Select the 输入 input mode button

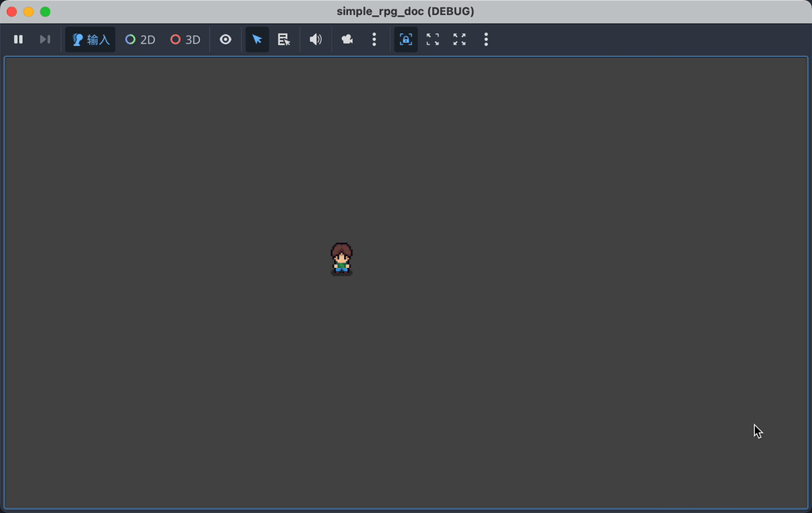pyautogui.click(x=90, y=40)
